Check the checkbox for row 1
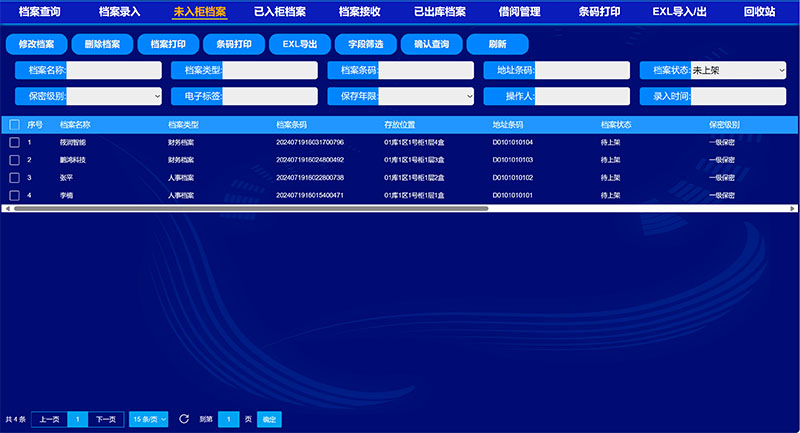The height and width of the screenshot is (433, 800). (x=14, y=143)
